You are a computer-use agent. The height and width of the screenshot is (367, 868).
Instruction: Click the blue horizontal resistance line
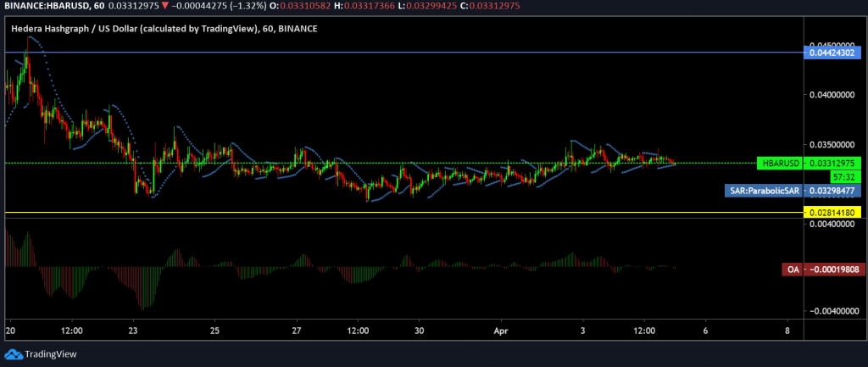tap(403, 53)
